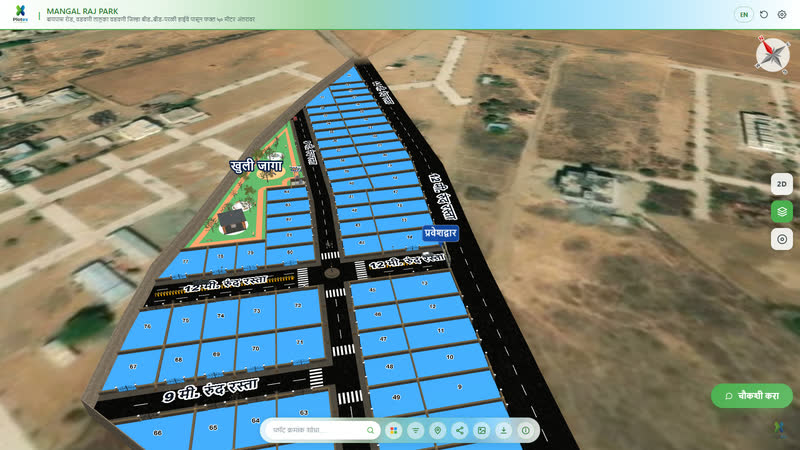Select plot 69
The width and height of the screenshot is (800, 450).
coord(216,356)
